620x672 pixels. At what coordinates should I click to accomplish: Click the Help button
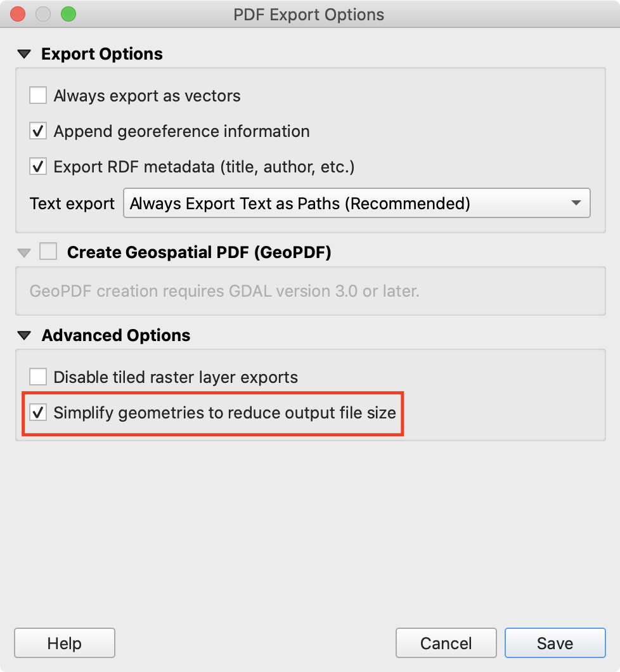[64, 643]
